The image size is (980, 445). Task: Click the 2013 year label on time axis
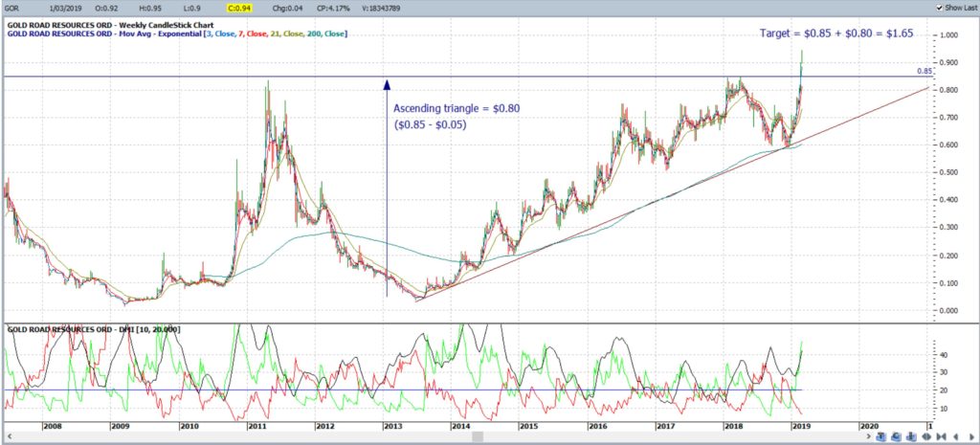pyautogui.click(x=392, y=426)
